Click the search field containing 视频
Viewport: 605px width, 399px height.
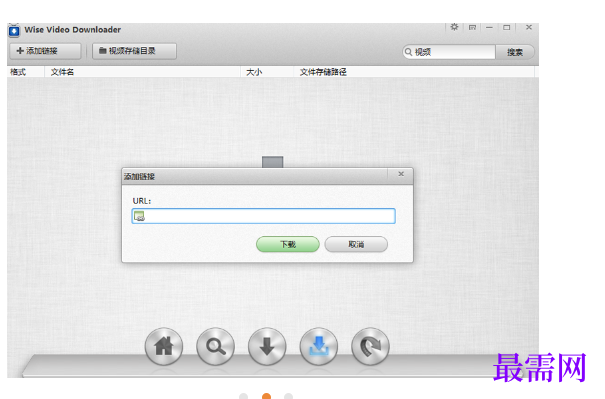[x=449, y=52]
